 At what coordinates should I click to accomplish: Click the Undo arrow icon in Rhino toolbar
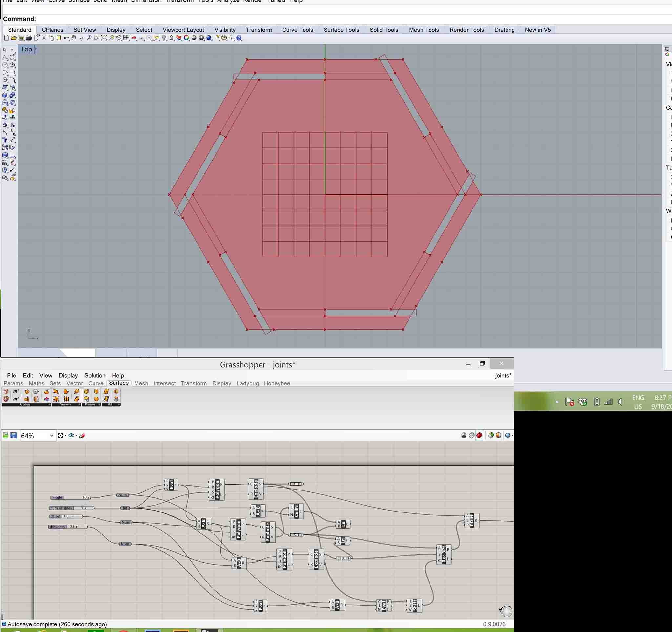(x=66, y=38)
